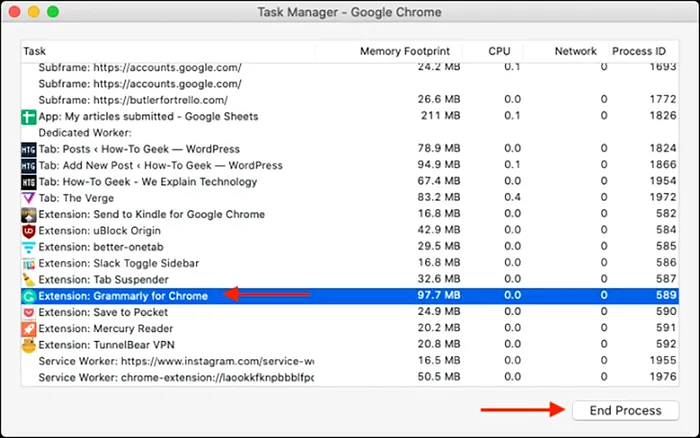Click the 97.7 MB memory value
Viewport: 700px width, 438px height.
(439, 295)
